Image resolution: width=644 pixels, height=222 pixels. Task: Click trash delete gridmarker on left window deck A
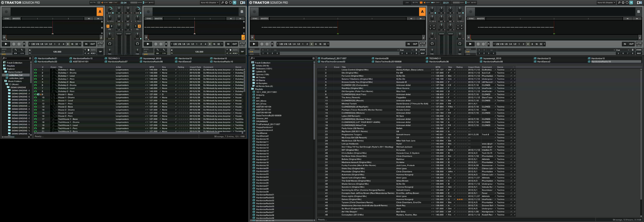point(88,50)
